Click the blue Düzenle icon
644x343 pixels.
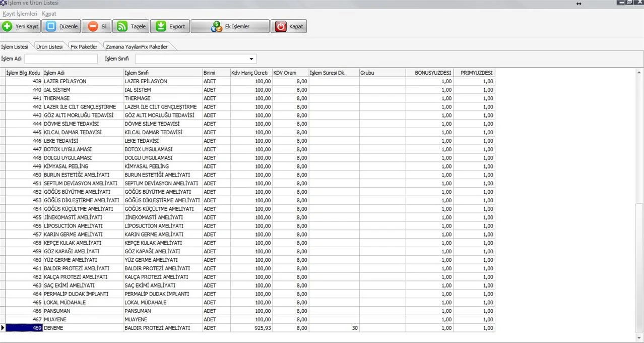51,26
